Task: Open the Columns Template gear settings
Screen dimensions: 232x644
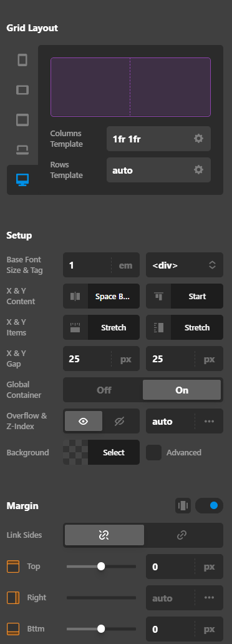Action: tap(198, 139)
